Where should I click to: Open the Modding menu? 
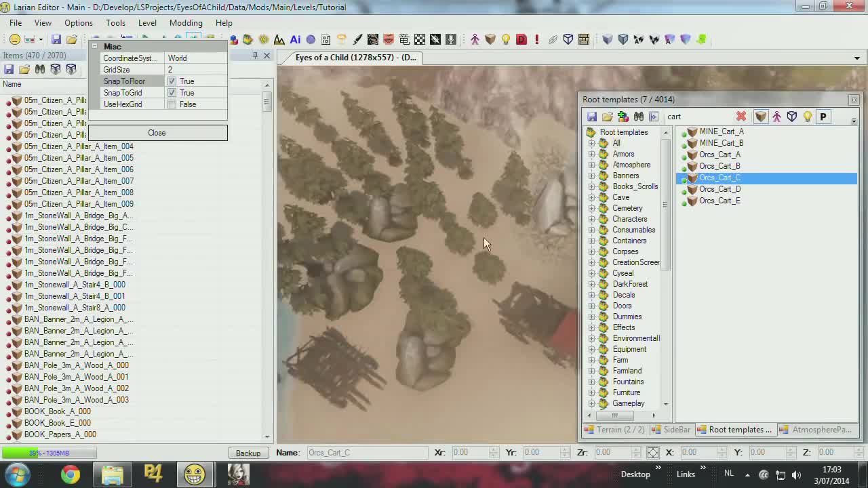185,22
